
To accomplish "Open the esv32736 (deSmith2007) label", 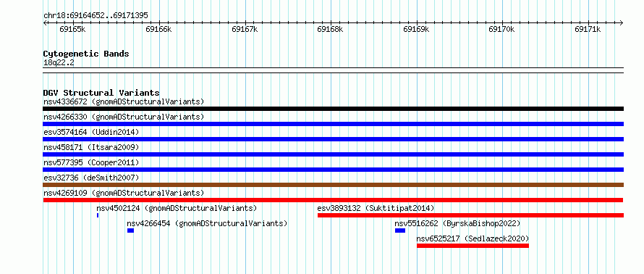I will pos(91,178).
